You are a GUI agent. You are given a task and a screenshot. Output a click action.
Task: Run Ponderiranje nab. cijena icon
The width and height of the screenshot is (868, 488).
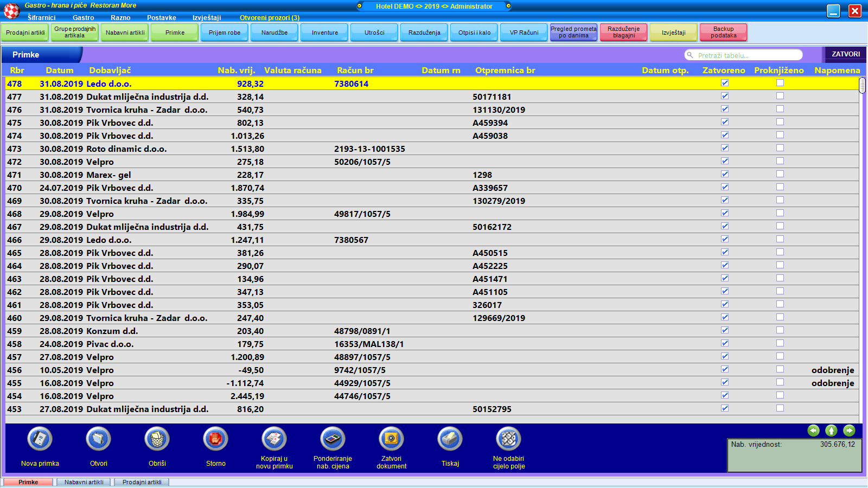333,439
